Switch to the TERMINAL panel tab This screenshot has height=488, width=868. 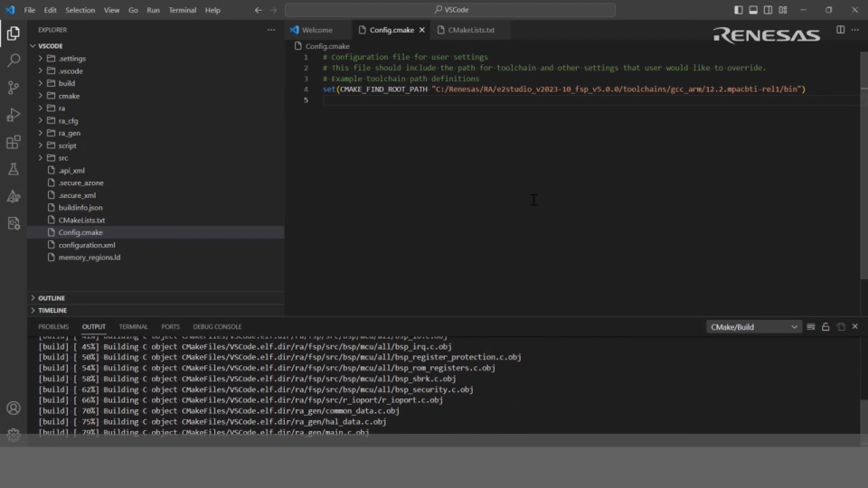click(134, 327)
